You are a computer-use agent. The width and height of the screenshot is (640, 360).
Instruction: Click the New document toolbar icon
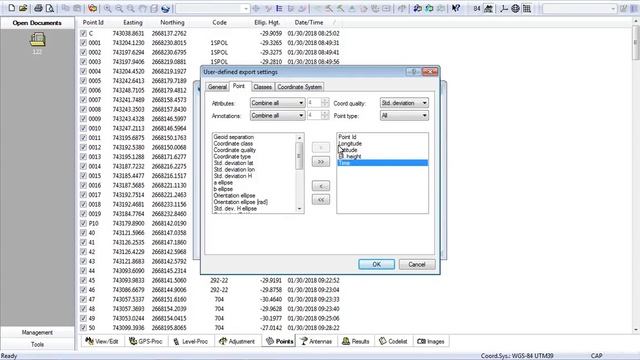[11, 8]
